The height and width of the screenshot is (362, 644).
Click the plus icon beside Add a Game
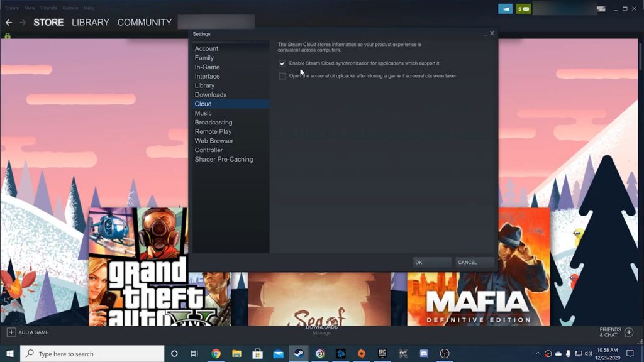pos(11,332)
